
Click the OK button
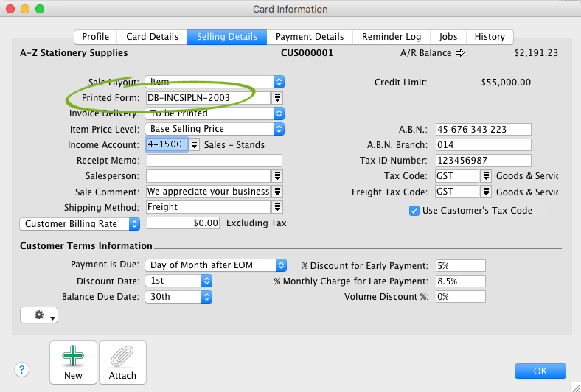click(x=540, y=371)
